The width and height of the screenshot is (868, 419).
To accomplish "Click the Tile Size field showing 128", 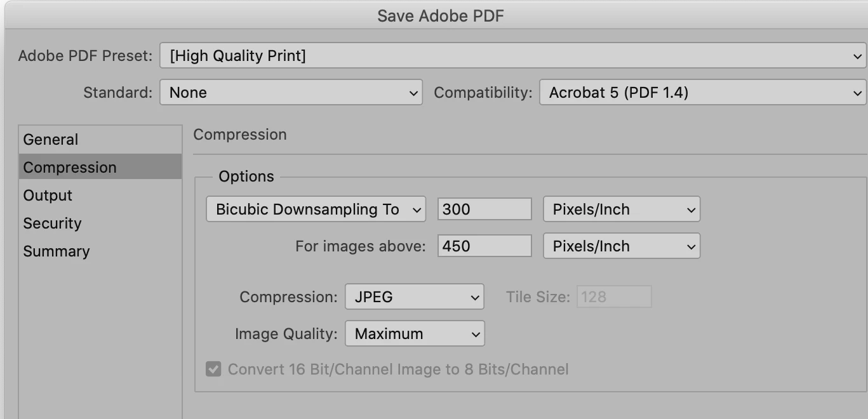I will pos(613,297).
